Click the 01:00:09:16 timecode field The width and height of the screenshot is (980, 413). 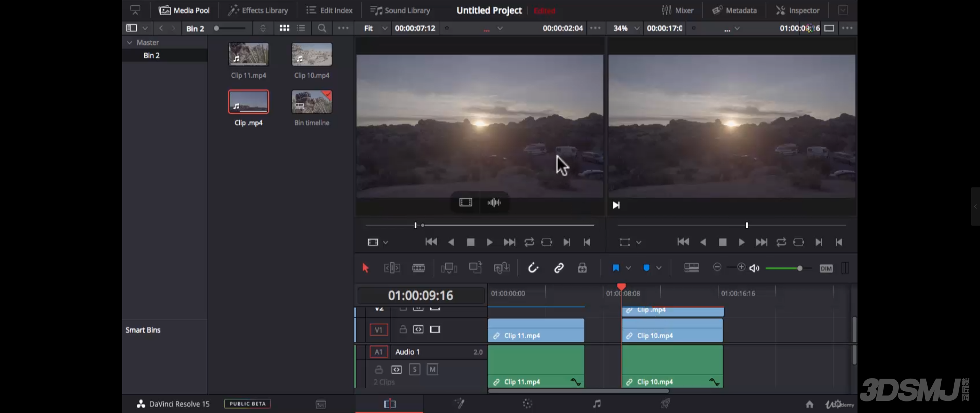point(421,296)
